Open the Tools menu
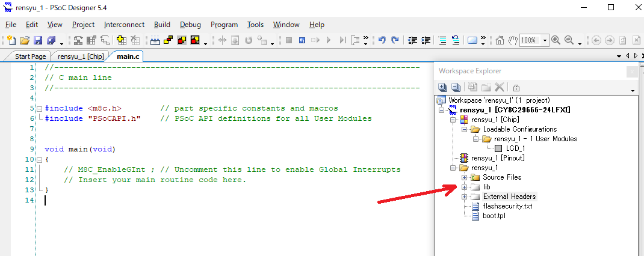644x256 pixels. pyautogui.click(x=255, y=25)
